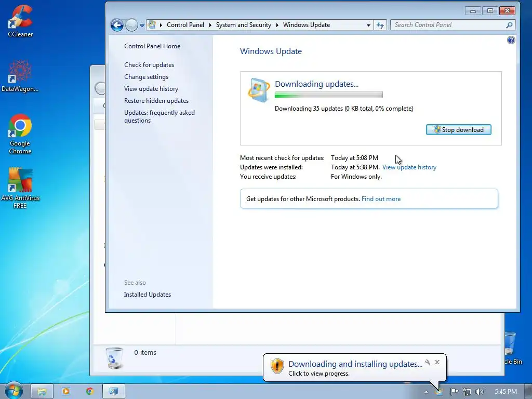Click the Stop download button
The width and height of the screenshot is (532, 399).
click(x=458, y=129)
